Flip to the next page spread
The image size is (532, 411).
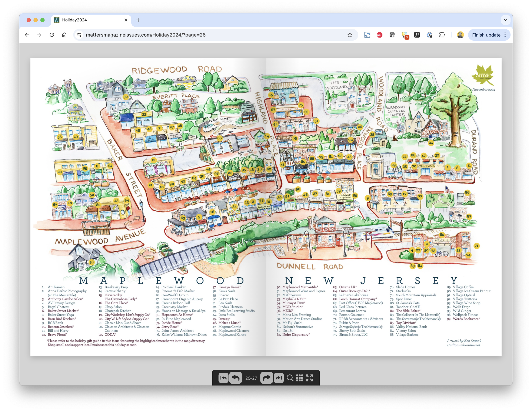266,378
